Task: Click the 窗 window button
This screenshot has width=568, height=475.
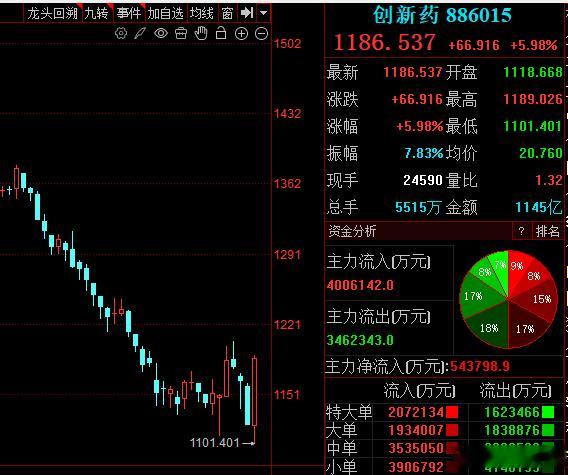Action: point(227,14)
